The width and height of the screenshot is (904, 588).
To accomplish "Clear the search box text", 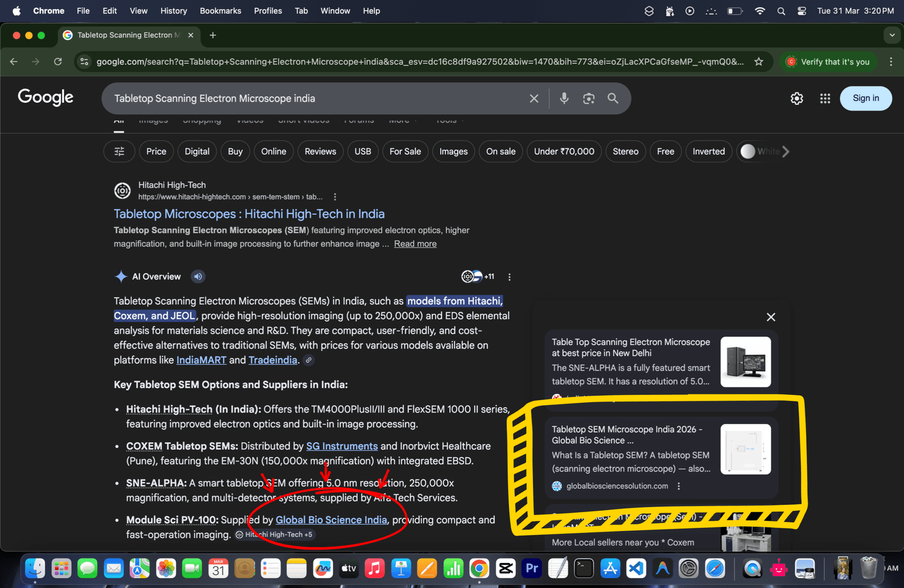I will pos(534,98).
